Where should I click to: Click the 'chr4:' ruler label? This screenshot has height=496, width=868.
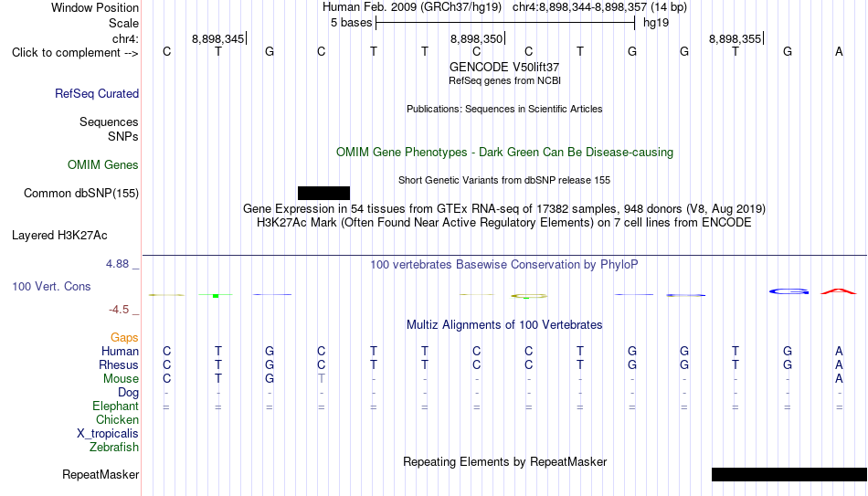[125, 38]
